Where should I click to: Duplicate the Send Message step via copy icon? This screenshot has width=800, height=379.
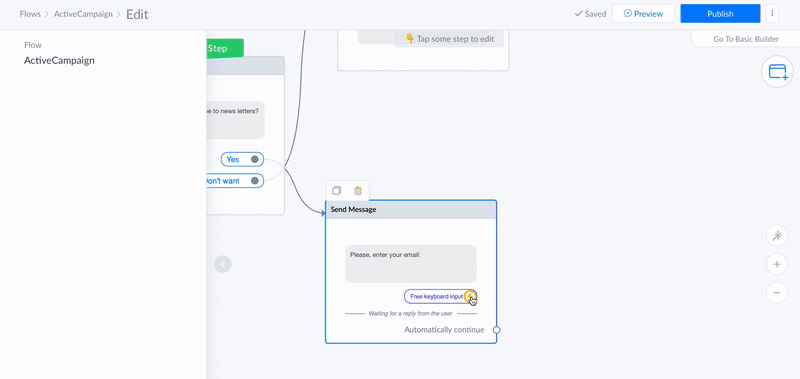coord(336,191)
